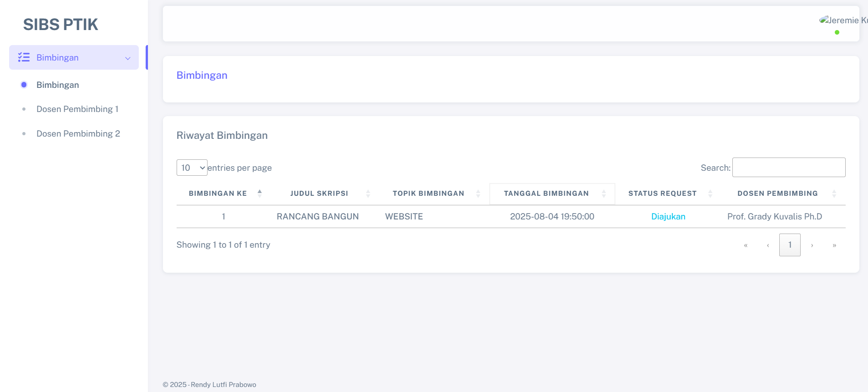This screenshot has height=392, width=868.
Task: Go to next page arrow
Action: (812, 245)
